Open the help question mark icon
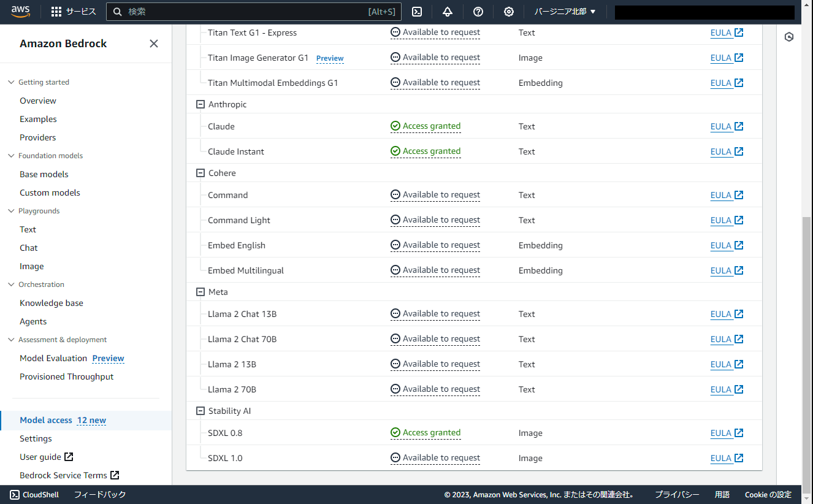Image resolution: width=813 pixels, height=504 pixels. tap(478, 12)
